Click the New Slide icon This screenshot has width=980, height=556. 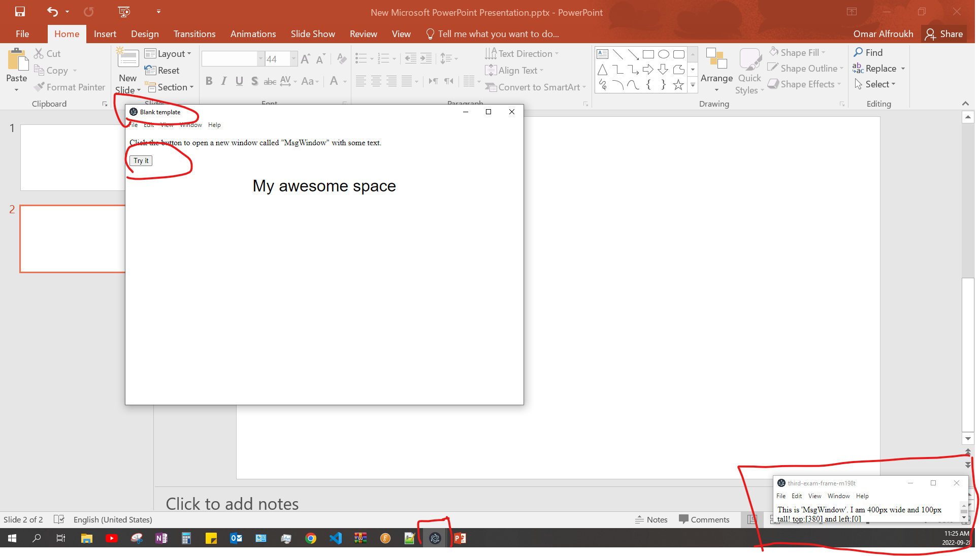(127, 58)
